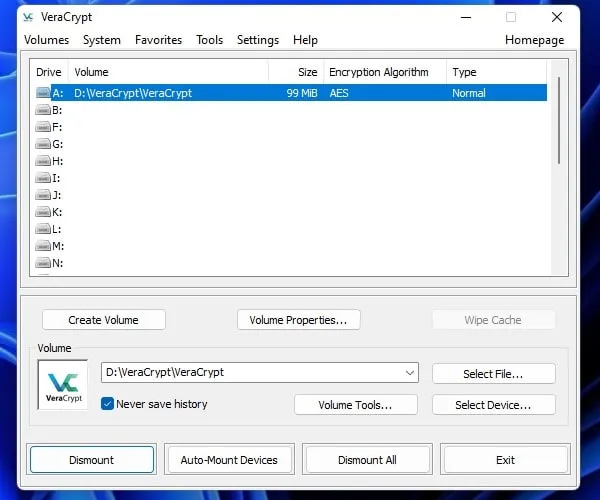The image size is (600, 500).
Task: Open Volume Tools options
Action: click(355, 405)
